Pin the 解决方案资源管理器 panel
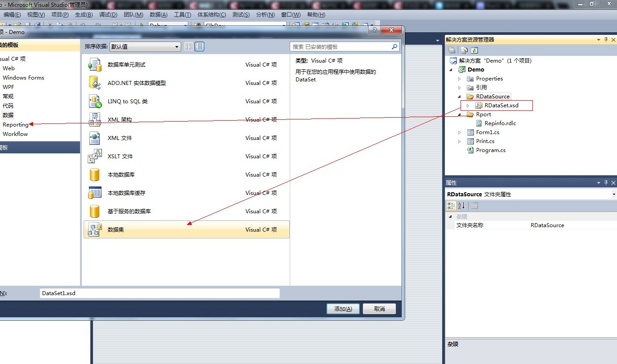 606,39
